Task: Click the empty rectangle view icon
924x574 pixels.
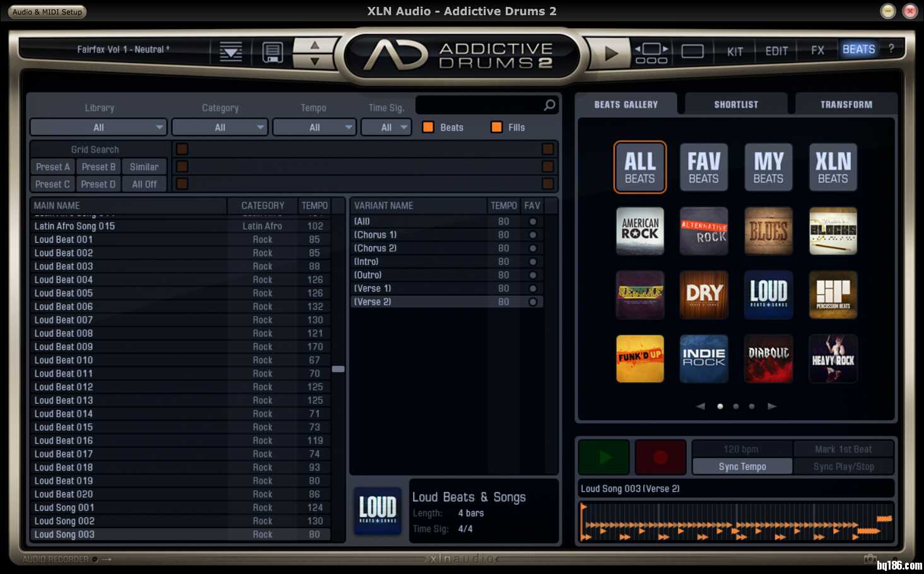Action: (x=693, y=51)
